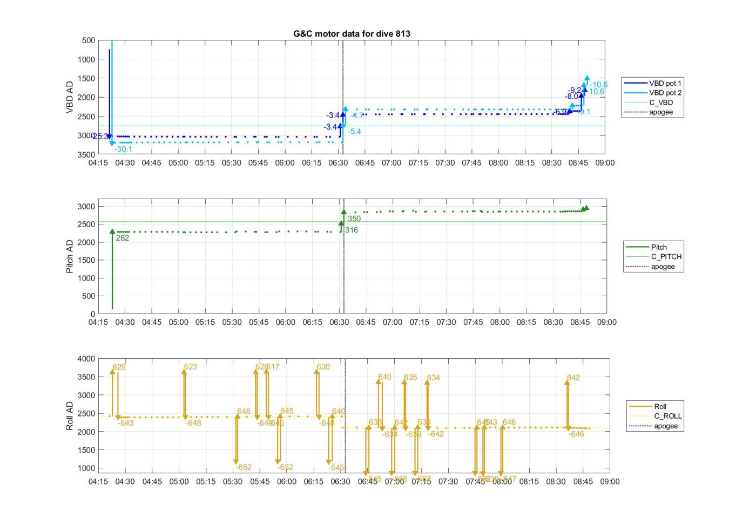Click the '-30.1' VBD data label
Viewport: 756px width, 532px height.
pos(123,149)
